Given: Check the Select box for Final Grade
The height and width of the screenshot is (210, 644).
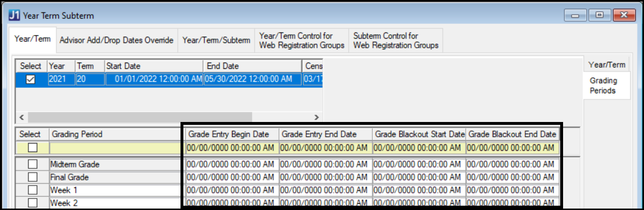Looking at the screenshot, I should click(32, 177).
